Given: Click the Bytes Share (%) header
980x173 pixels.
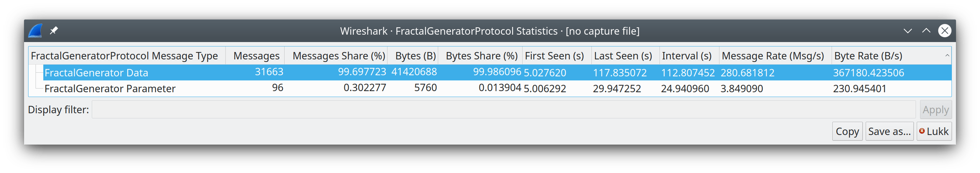Looking at the screenshot, I should tap(481, 56).
